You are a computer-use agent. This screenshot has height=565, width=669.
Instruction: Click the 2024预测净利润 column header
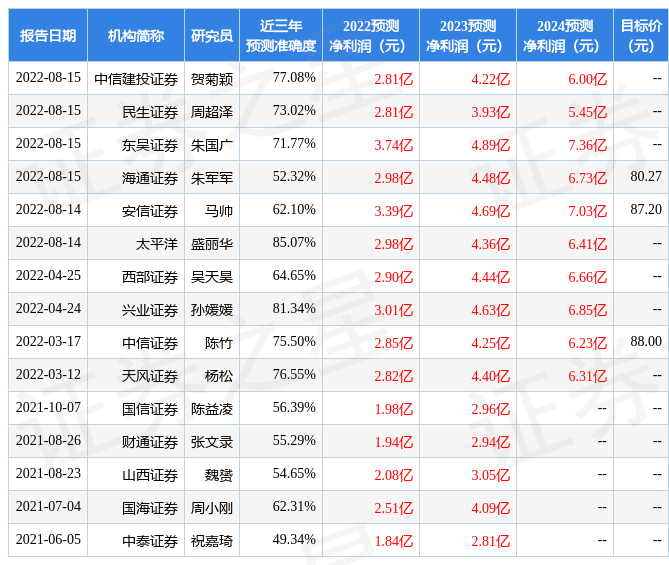pos(565,35)
